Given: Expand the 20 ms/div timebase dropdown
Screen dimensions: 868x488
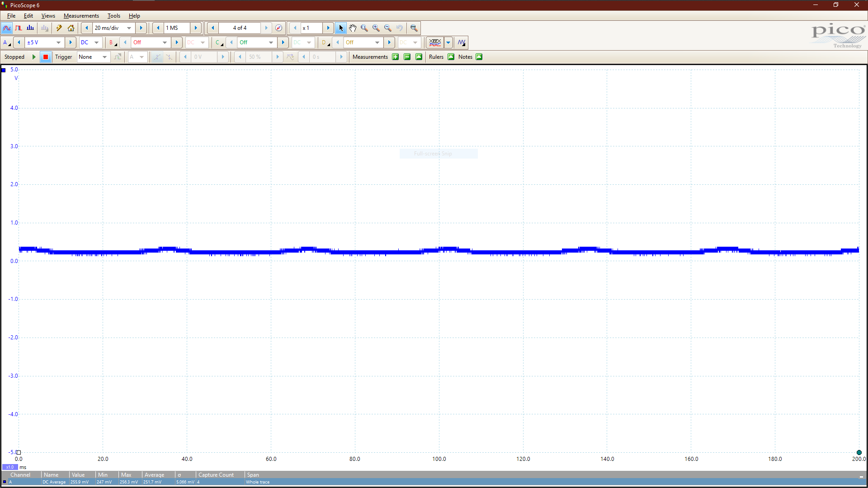Looking at the screenshot, I should tap(129, 28).
